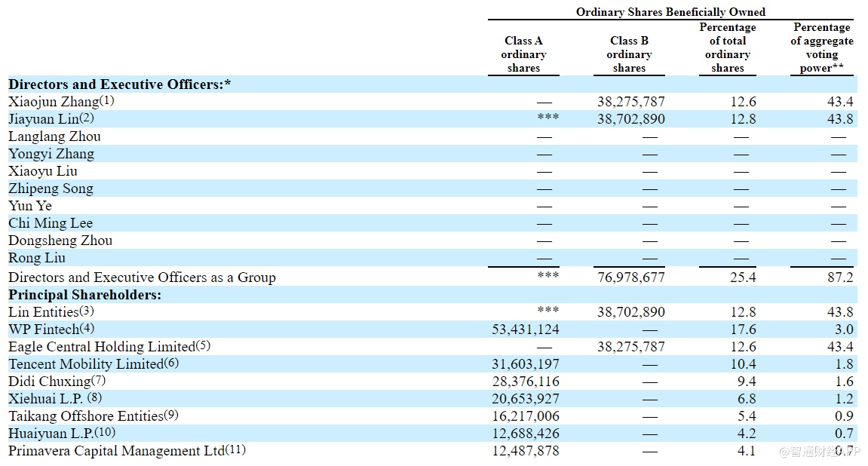Click the Didi Chuxing shareholder name

pyautogui.click(x=49, y=382)
